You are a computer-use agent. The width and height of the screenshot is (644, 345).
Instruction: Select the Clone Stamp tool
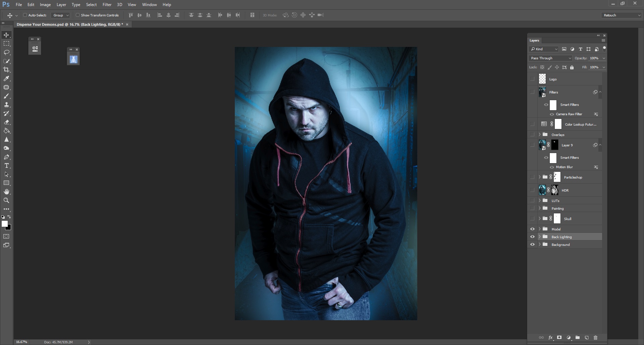7,105
